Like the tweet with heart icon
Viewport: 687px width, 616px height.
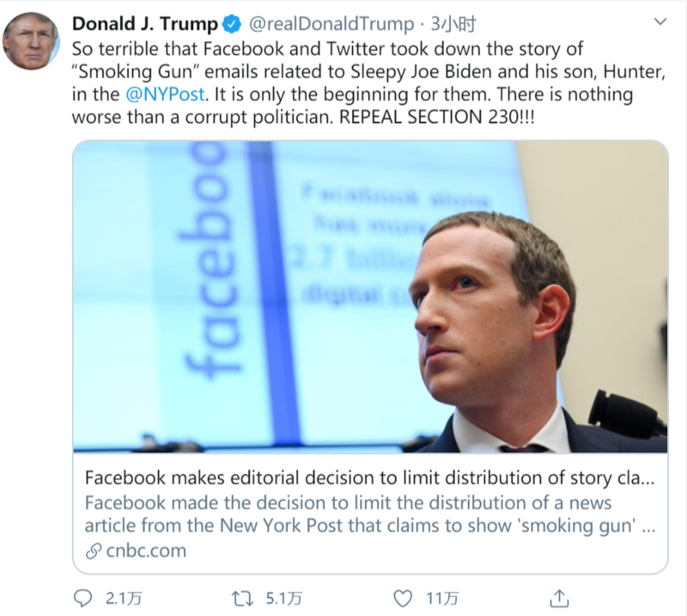click(x=403, y=599)
